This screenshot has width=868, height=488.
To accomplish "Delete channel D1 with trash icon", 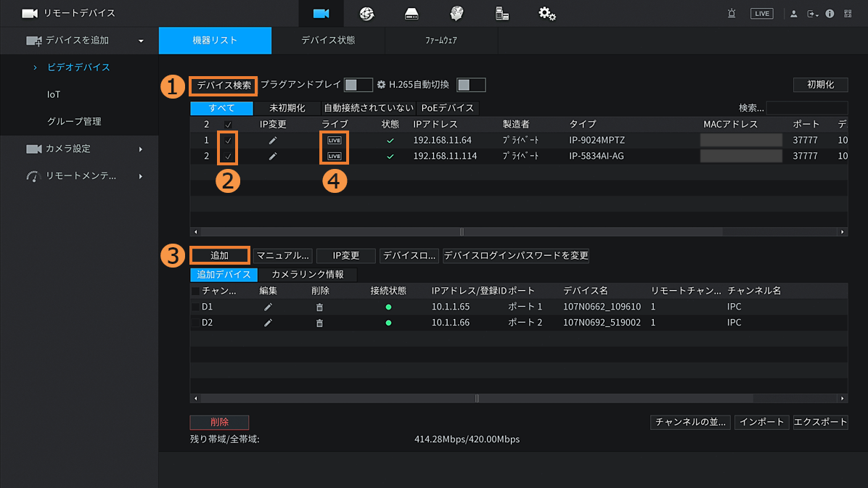I will coord(319,307).
